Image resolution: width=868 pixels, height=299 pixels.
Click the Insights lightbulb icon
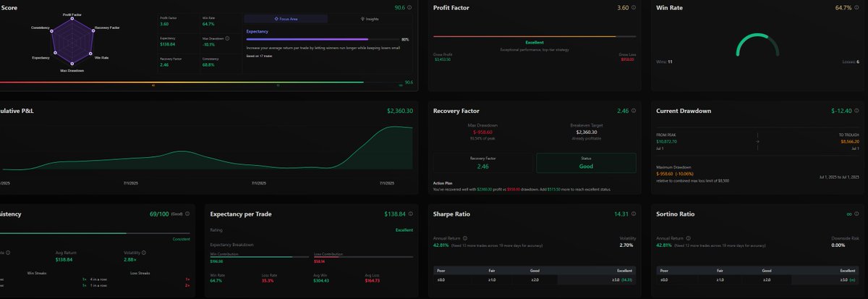362,19
